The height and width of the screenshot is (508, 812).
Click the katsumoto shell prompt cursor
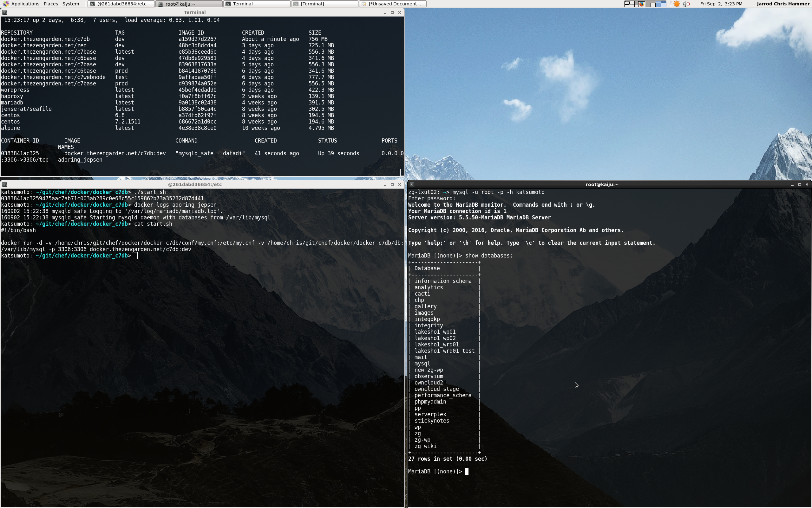[135, 256]
